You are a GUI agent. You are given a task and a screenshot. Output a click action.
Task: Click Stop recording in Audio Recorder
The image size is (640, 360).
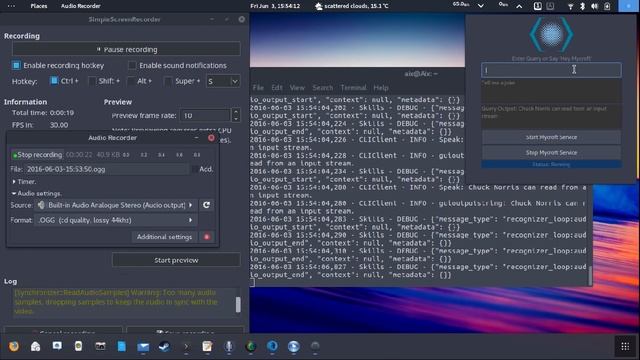tap(37, 155)
